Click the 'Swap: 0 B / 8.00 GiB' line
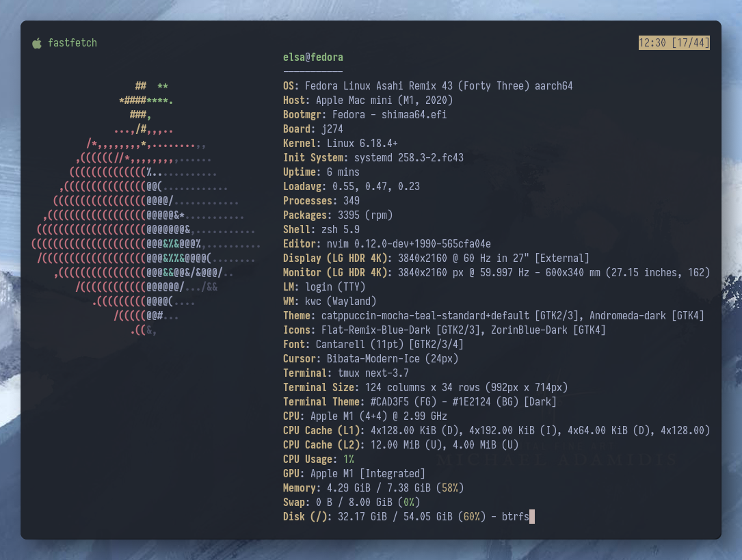The width and height of the screenshot is (742, 560). point(351,503)
